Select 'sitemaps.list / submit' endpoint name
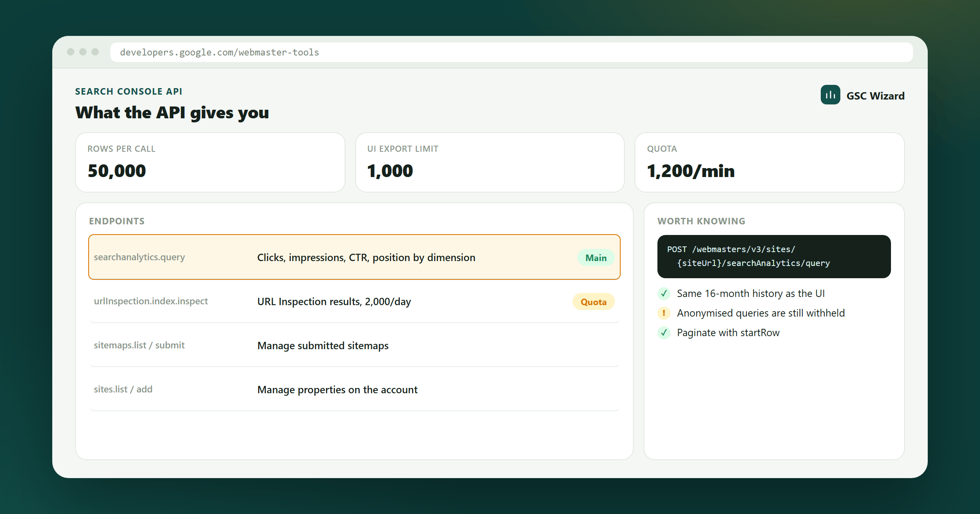 tap(139, 345)
